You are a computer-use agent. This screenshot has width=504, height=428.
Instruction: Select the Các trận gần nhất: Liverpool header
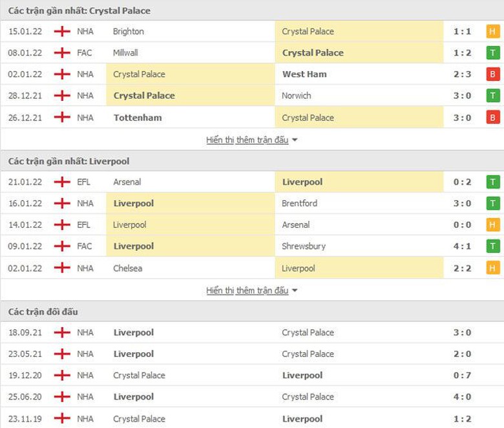69,161
